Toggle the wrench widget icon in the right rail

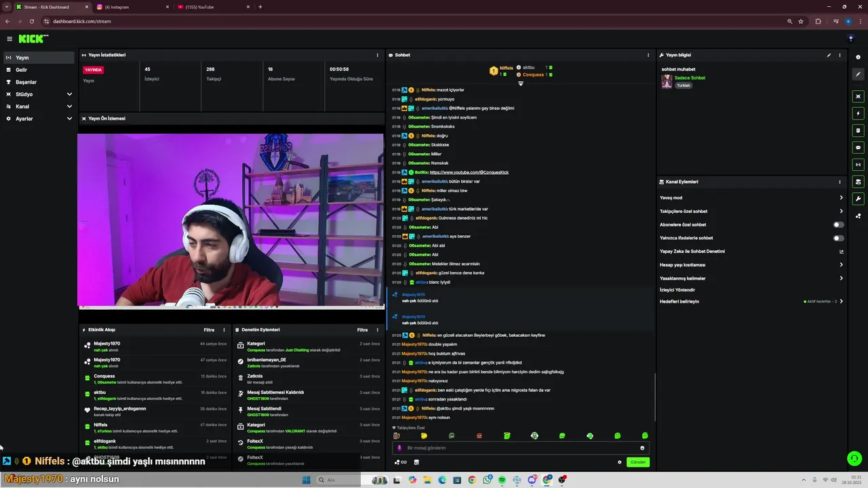[858, 199]
